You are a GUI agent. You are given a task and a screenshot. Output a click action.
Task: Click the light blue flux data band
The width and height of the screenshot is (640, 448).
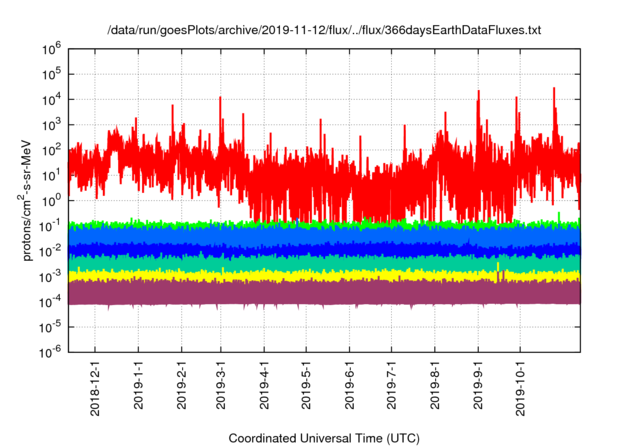tap(324, 235)
